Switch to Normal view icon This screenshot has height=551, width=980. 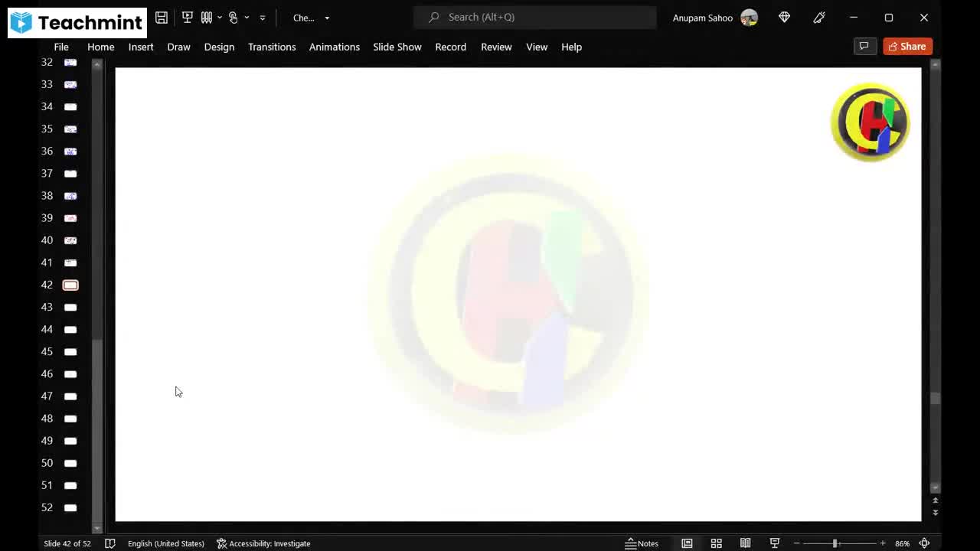click(687, 543)
